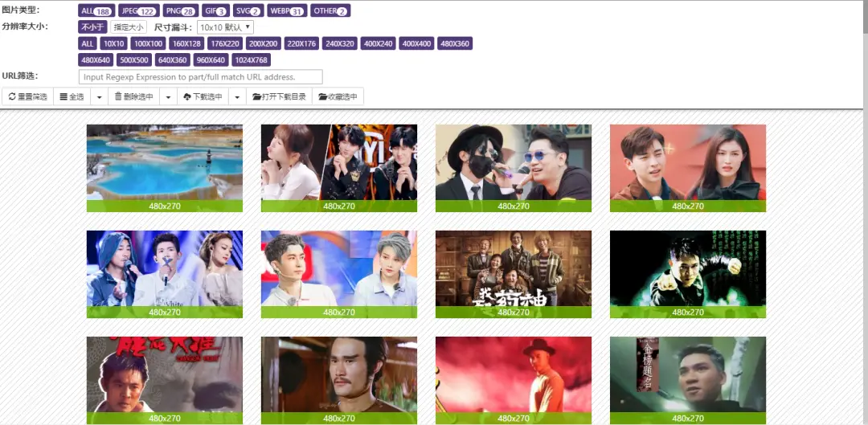Choose the 176X220 resolution filter
Viewport: 868px width, 425px height.
(225, 43)
